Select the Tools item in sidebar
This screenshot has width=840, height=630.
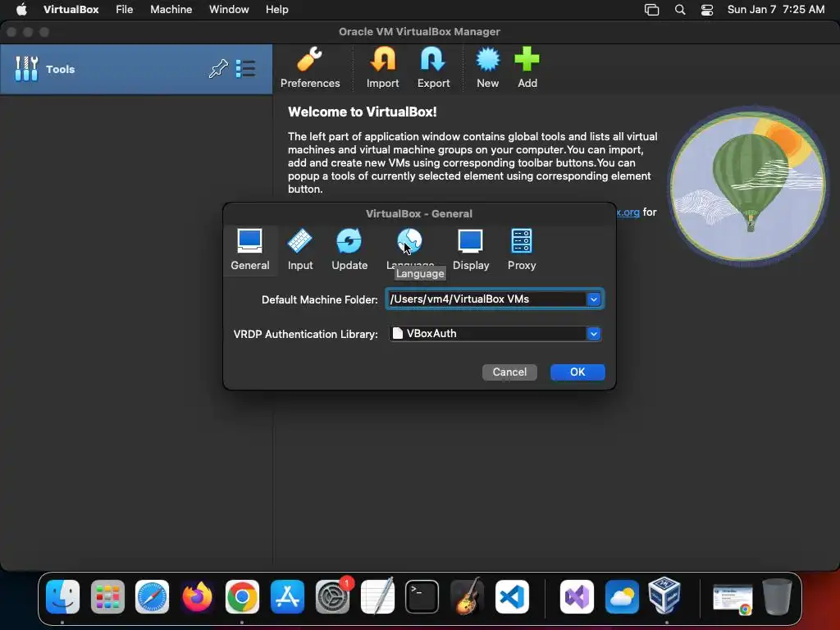click(x=136, y=69)
